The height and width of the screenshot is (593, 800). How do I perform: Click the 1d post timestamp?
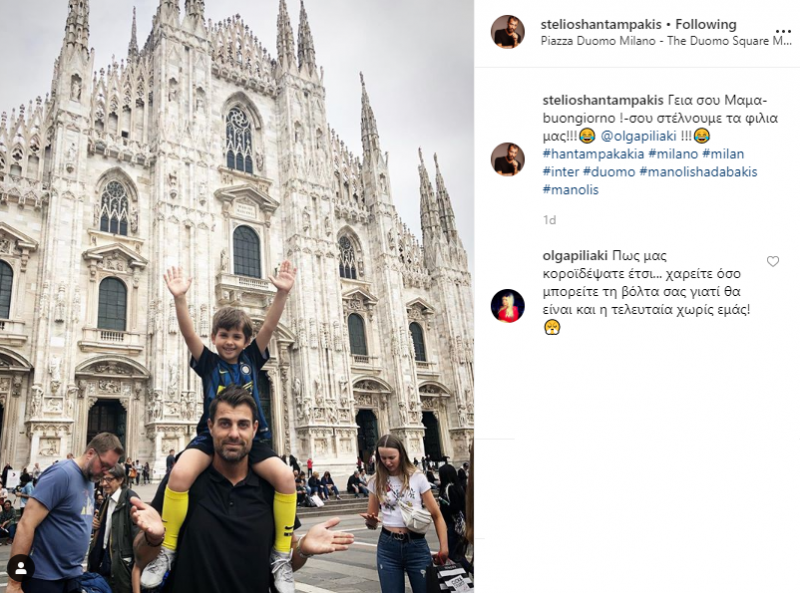(549, 220)
